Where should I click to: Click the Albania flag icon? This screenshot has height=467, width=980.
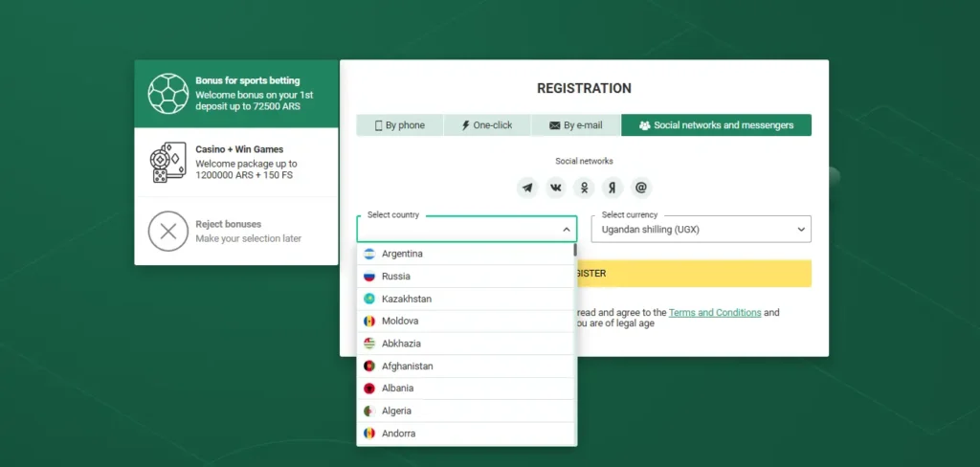pos(369,389)
